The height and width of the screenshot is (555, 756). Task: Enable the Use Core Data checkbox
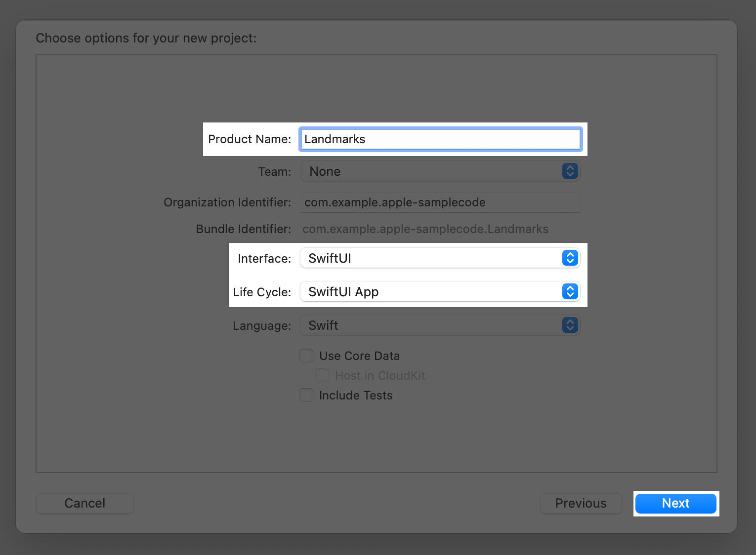(306, 356)
